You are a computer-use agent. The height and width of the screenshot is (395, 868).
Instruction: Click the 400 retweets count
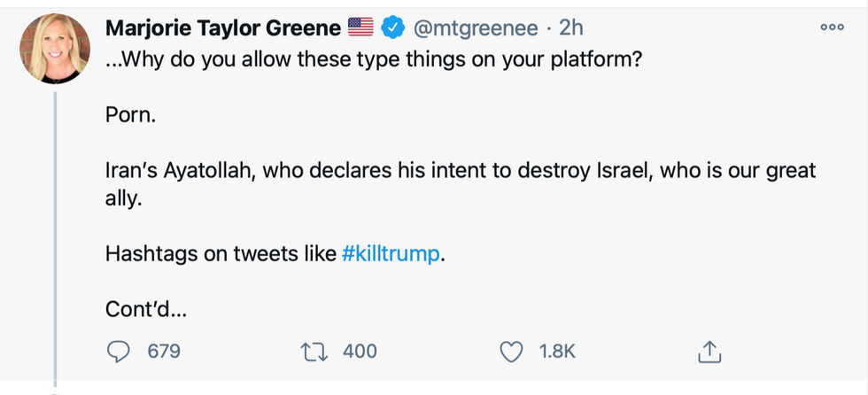360,352
